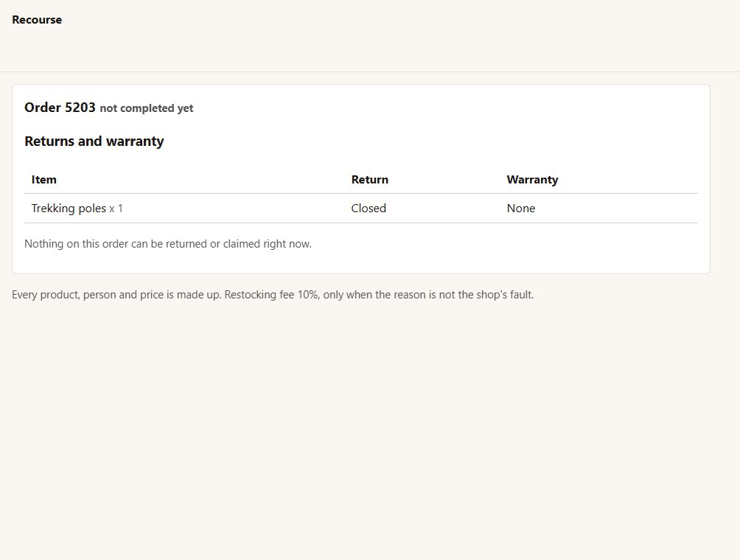Click the 'not completed yet' status label
Image resolution: width=740 pixels, height=560 pixels.
click(x=146, y=108)
